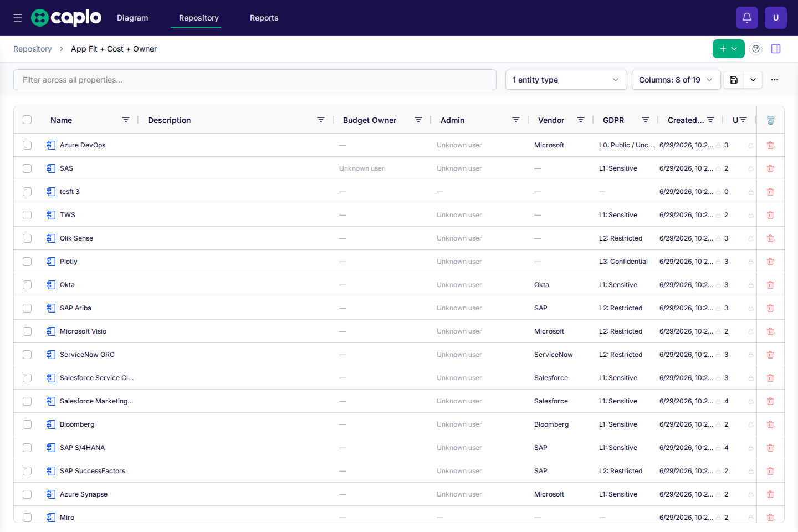Open the Miro entry
The height and width of the screenshot is (532, 798).
67,518
